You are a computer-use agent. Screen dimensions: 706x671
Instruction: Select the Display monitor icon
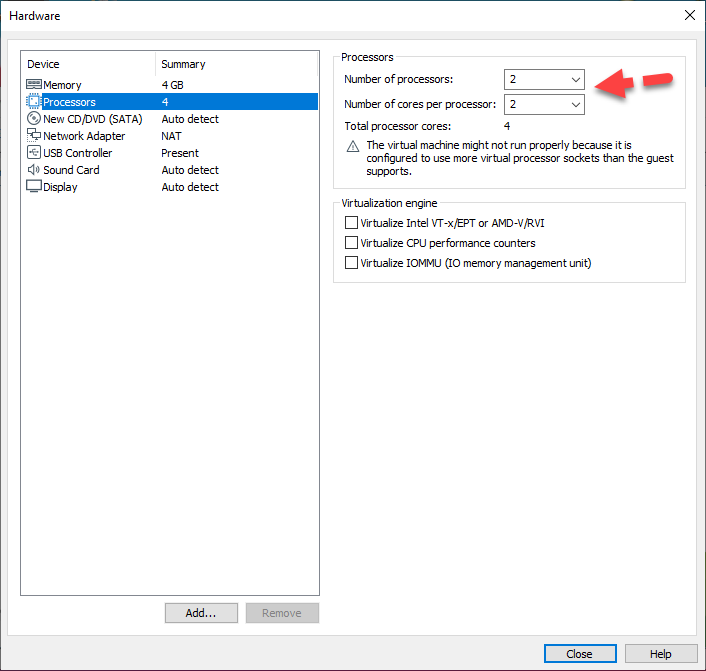[33, 187]
